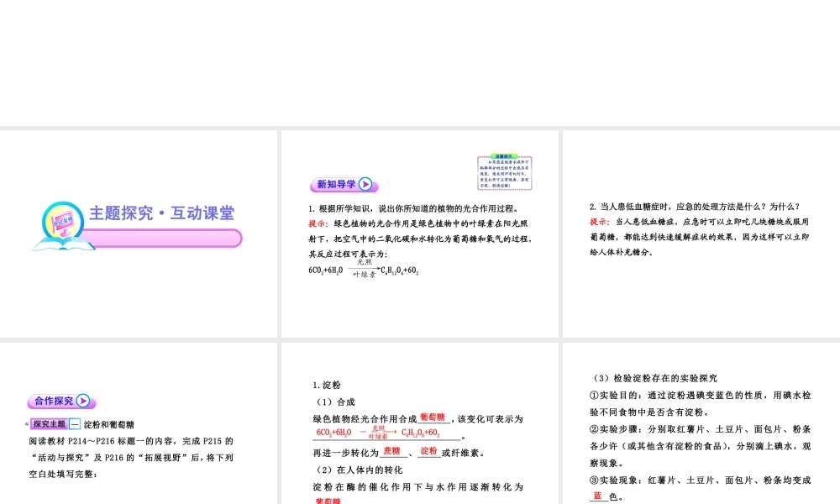Click the red 葡萄糖 answer in synthesis line
The width and height of the screenshot is (840, 504).
pos(433,417)
